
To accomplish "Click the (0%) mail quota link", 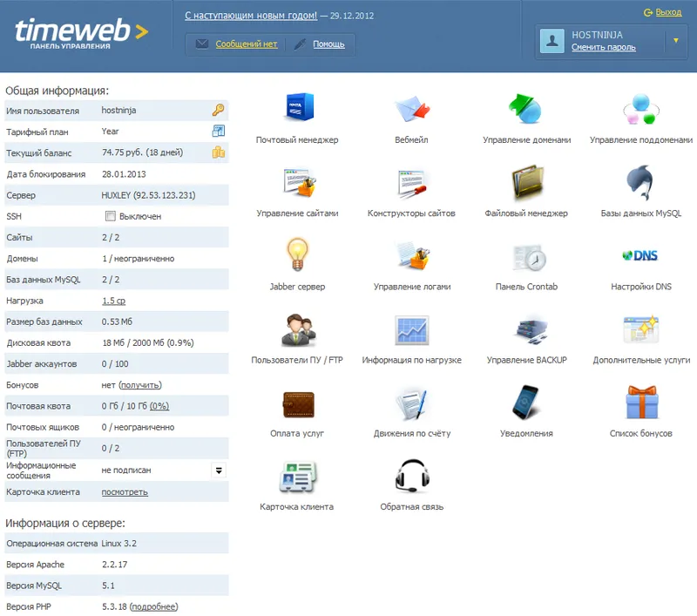I will coord(159,406).
